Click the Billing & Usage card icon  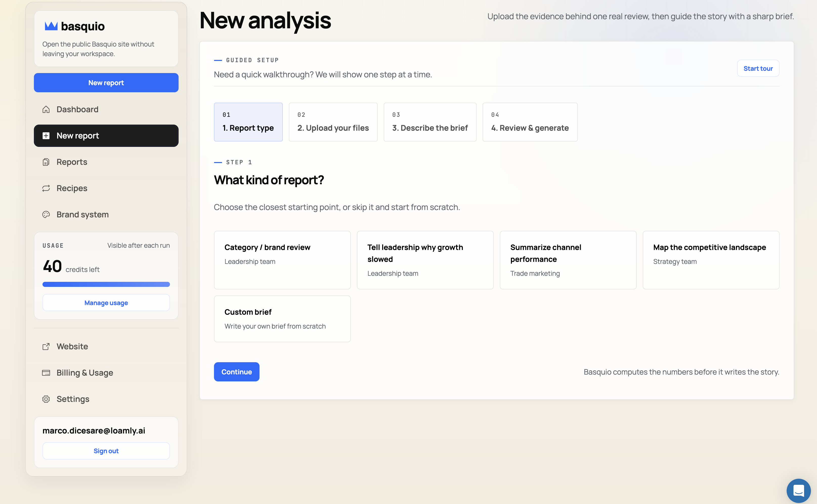point(46,373)
